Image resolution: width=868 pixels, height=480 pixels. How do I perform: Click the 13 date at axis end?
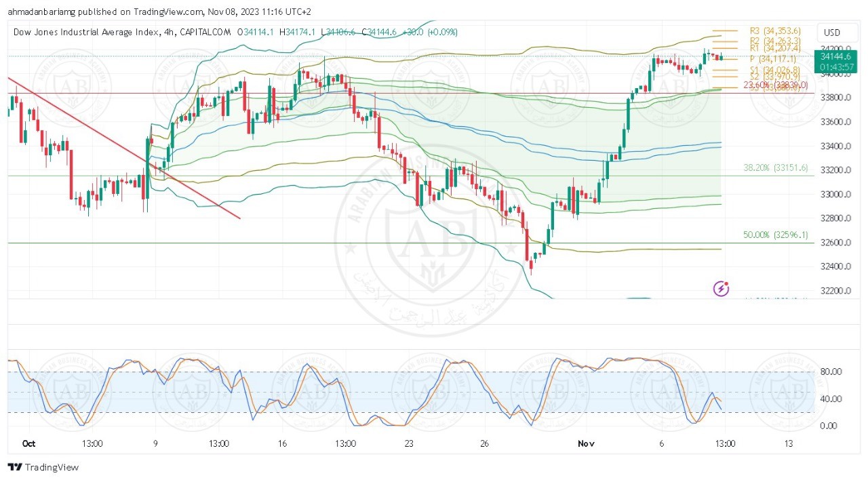[x=788, y=443]
